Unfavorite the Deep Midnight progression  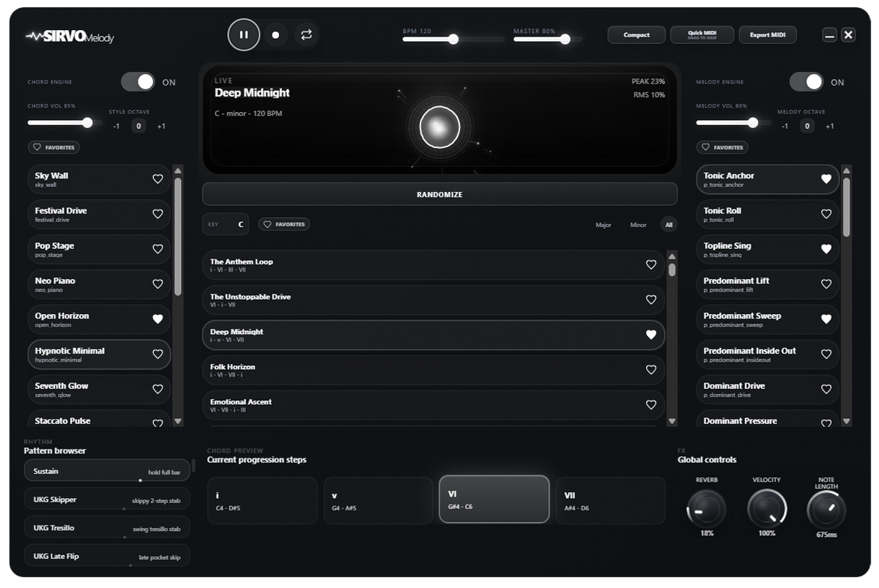pos(650,335)
